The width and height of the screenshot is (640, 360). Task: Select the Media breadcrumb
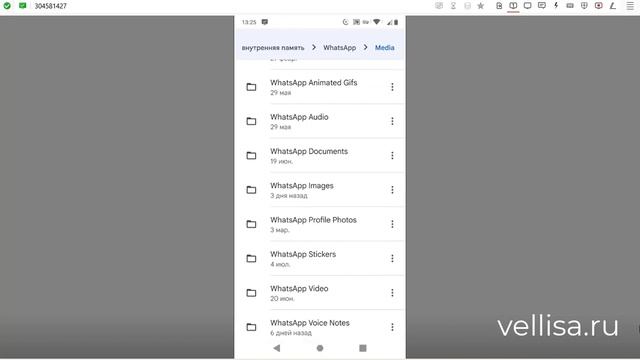point(384,48)
